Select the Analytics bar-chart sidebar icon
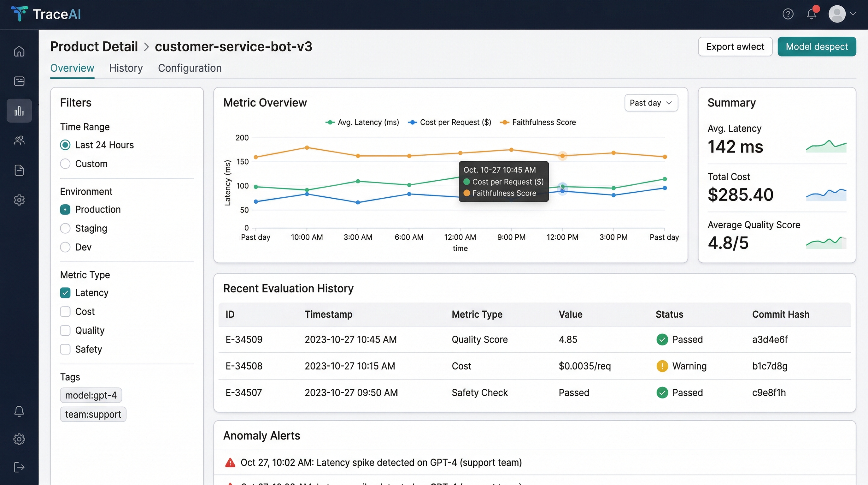868x485 pixels. point(19,111)
